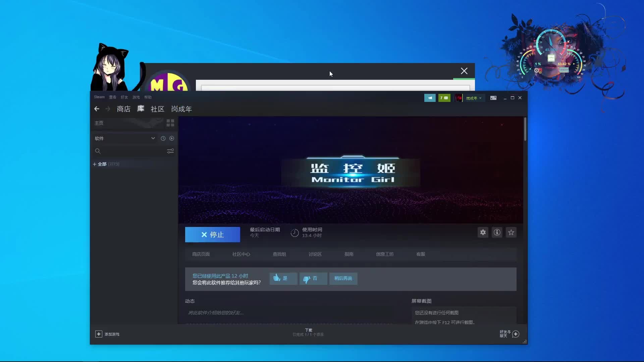
Task: Open manage settings gear icon
Action: (x=483, y=232)
